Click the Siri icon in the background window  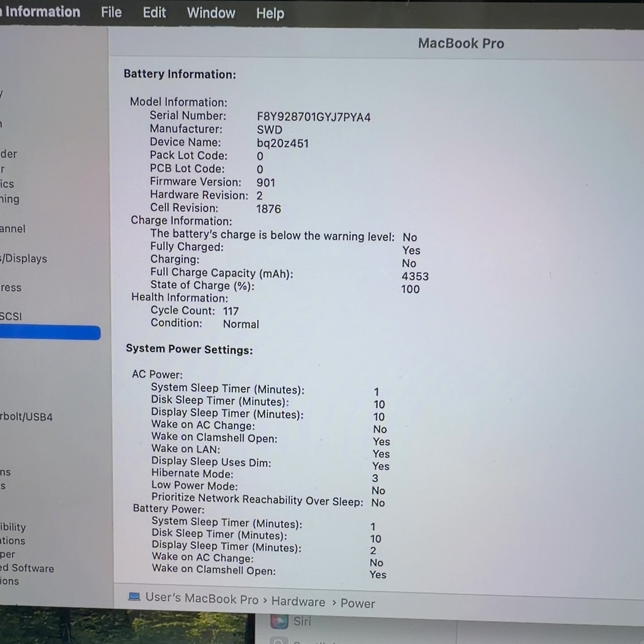279,621
